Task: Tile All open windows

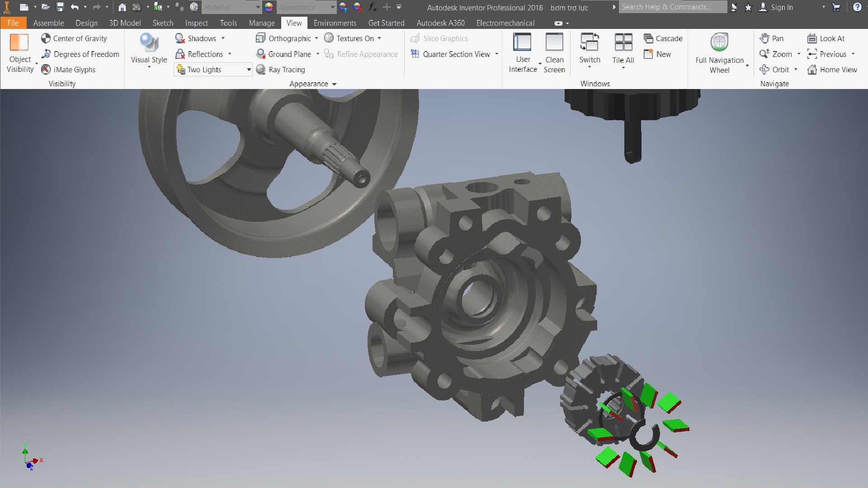Action: point(623,51)
